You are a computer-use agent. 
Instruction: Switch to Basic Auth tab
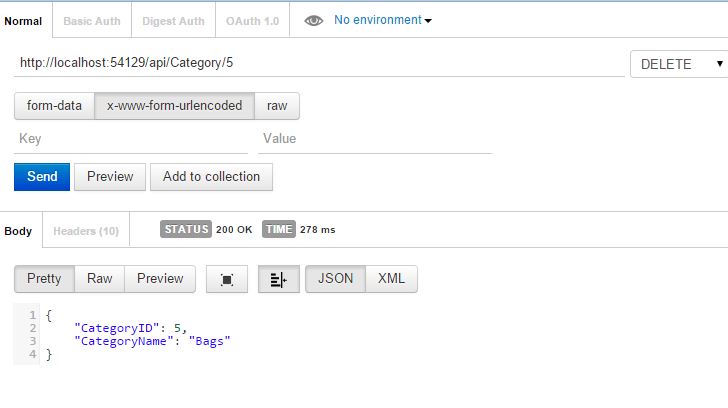pos(94,20)
